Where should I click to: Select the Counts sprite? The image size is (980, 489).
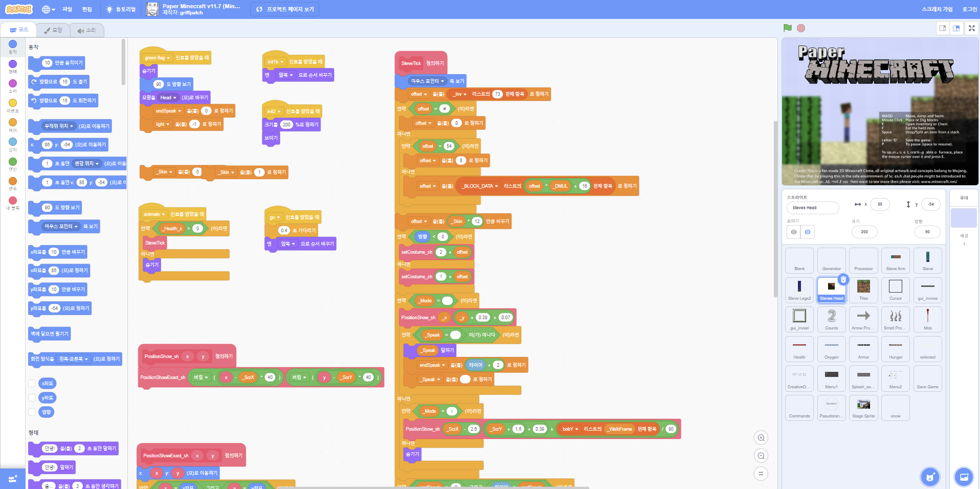click(832, 320)
